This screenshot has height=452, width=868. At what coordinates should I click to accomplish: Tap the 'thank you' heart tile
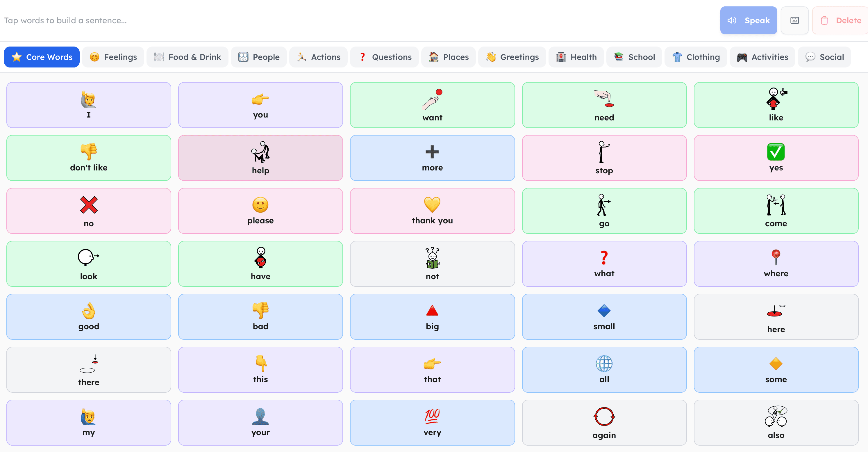tap(432, 211)
